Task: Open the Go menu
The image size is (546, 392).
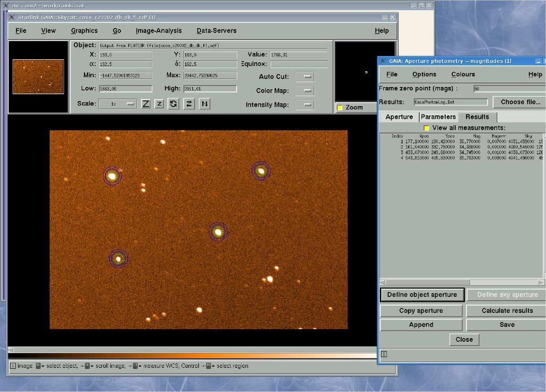Action: 117,30
